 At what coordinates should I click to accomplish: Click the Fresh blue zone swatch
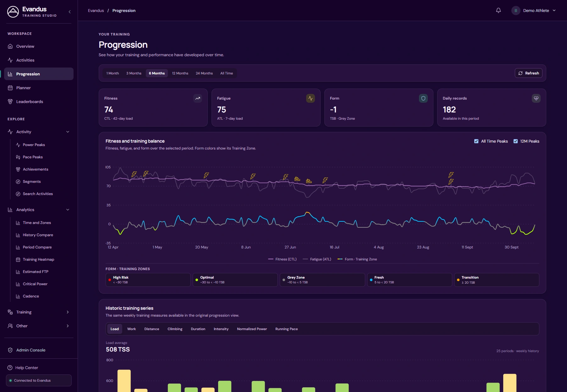point(371,280)
